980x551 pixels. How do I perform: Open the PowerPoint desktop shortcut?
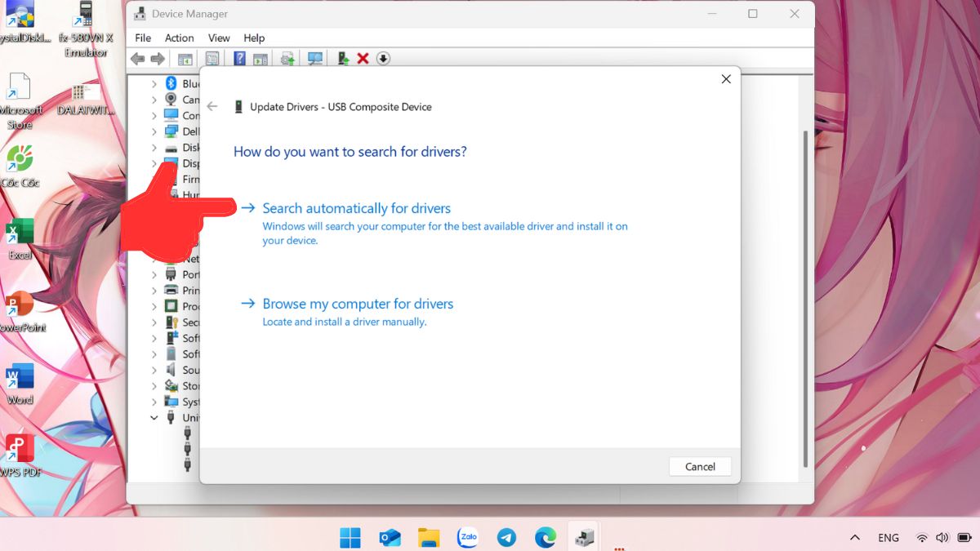click(x=20, y=310)
